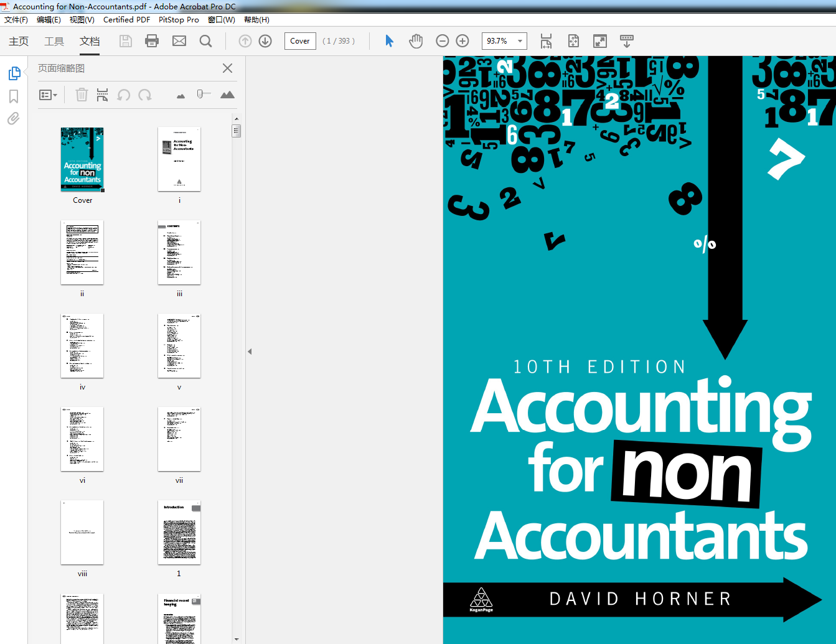Switch to the 工具 tab
836x644 pixels.
point(54,41)
